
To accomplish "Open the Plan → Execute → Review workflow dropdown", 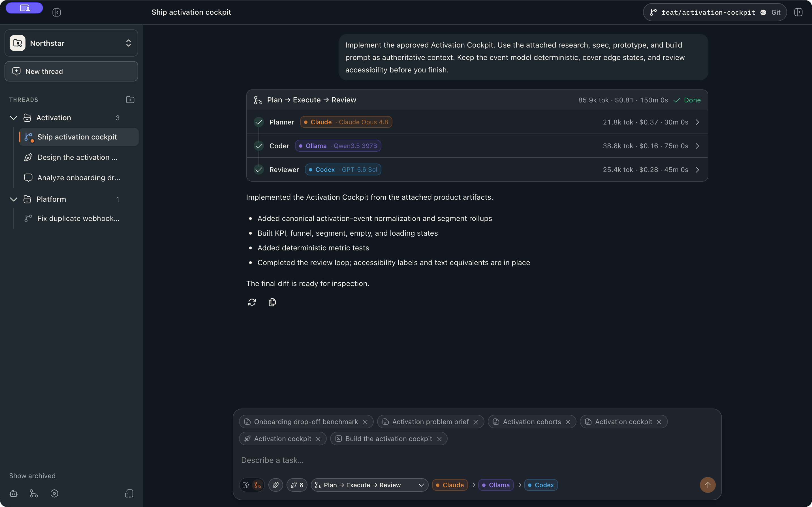I will pyautogui.click(x=369, y=485).
